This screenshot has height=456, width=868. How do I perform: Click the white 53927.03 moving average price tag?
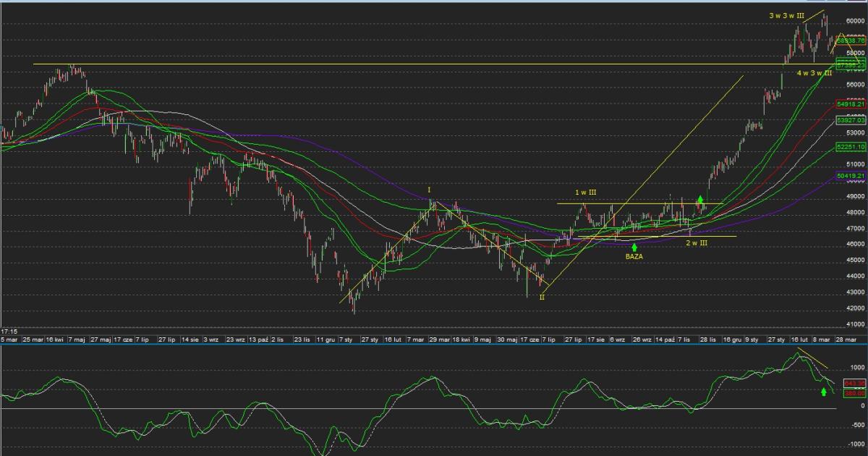[x=851, y=121]
